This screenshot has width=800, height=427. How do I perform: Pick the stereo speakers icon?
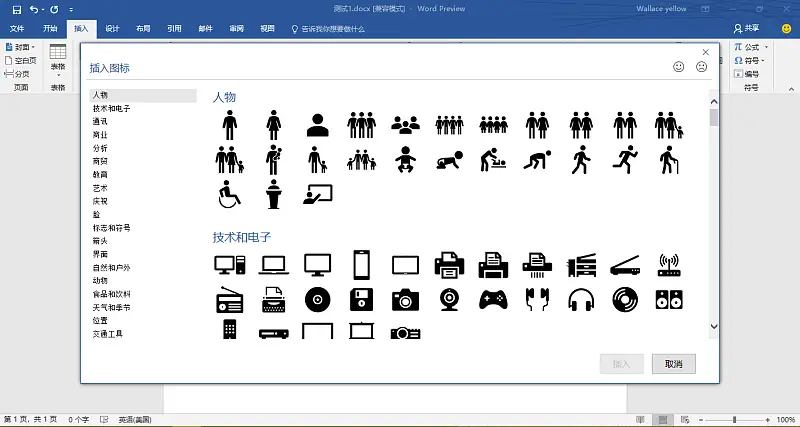669,300
